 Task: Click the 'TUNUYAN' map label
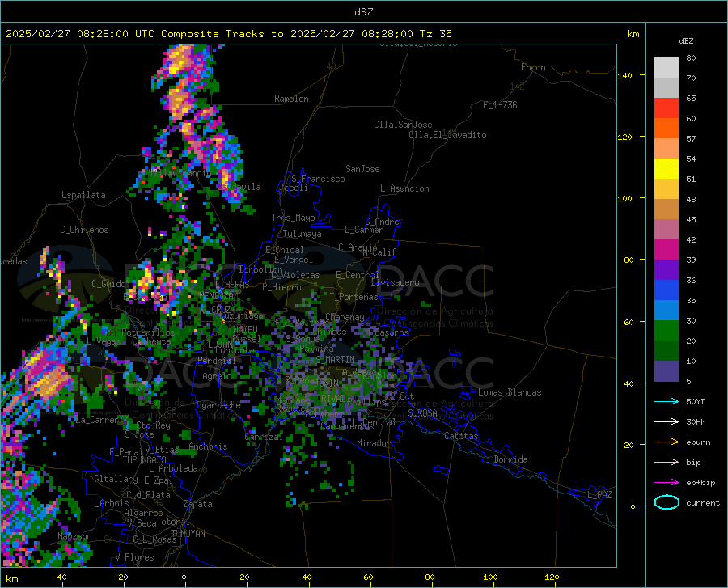188,533
